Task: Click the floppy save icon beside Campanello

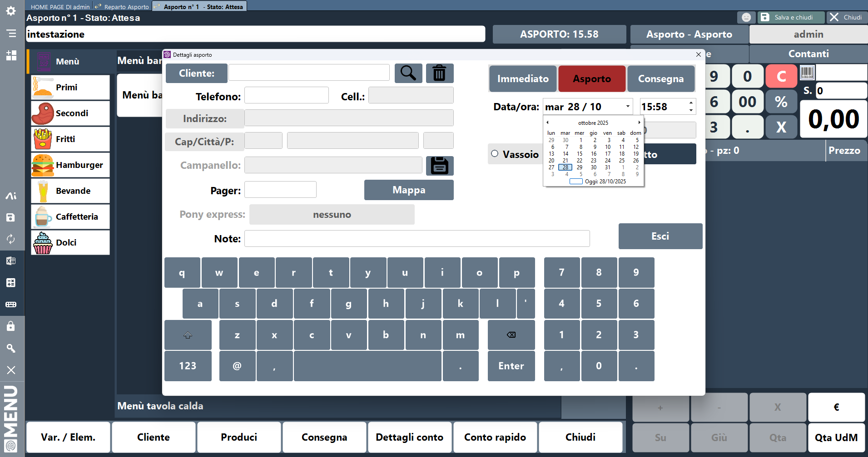Action: click(439, 166)
